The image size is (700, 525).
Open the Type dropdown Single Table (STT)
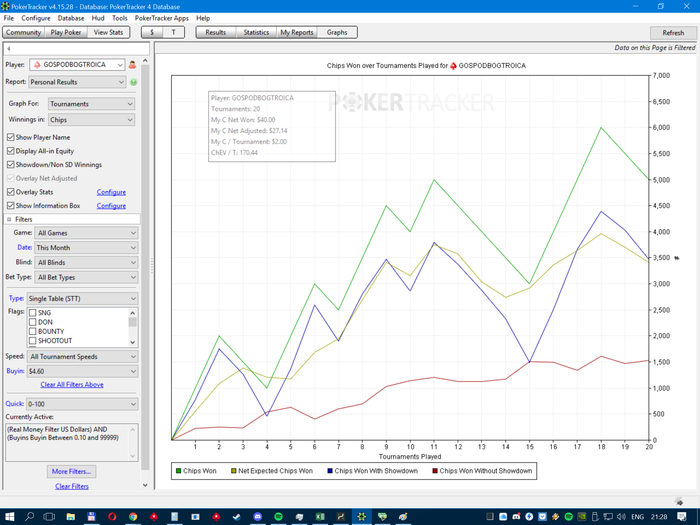pyautogui.click(x=83, y=299)
